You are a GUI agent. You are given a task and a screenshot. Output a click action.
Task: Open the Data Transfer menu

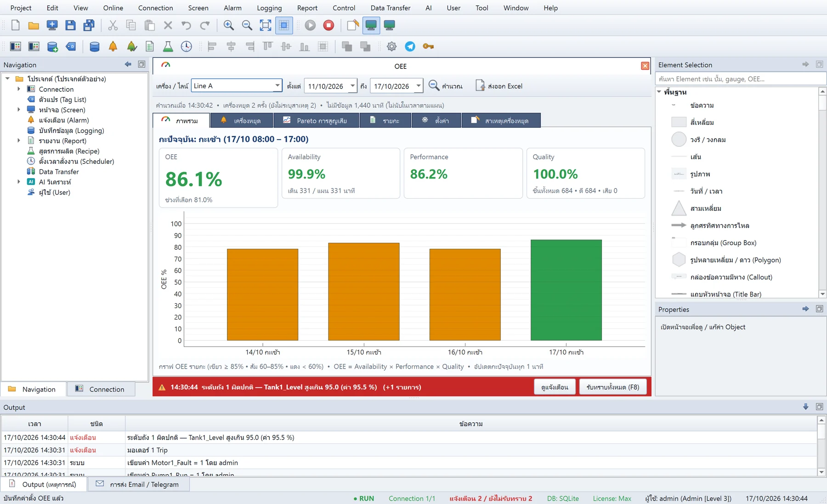coord(391,8)
